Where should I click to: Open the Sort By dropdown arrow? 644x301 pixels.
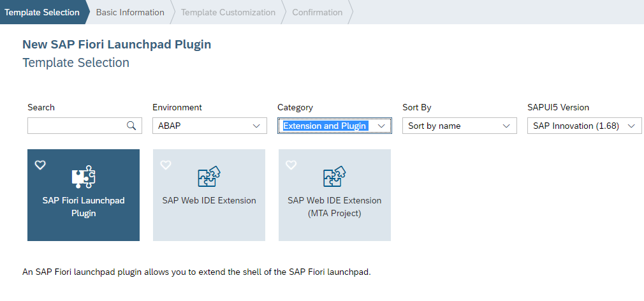[x=506, y=126]
